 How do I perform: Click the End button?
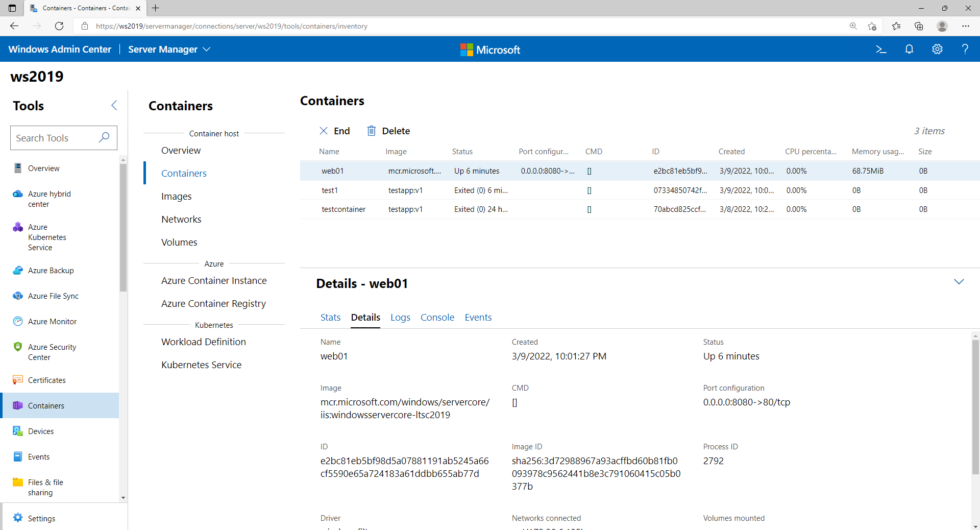point(335,131)
